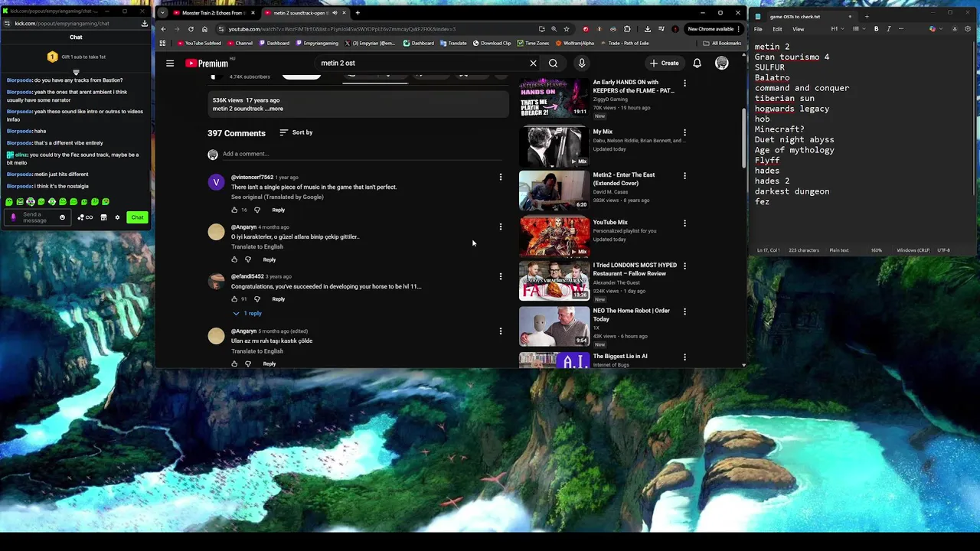980x551 pixels.
Task: Dislike the comment by @vintoncerf7562
Action: coord(257,210)
